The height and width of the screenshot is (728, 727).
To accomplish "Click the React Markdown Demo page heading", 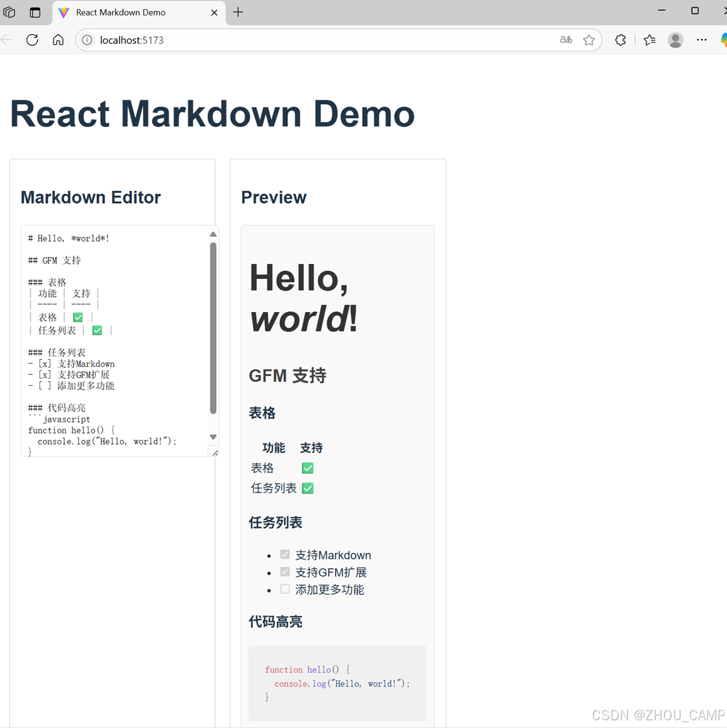I will pyautogui.click(x=213, y=114).
